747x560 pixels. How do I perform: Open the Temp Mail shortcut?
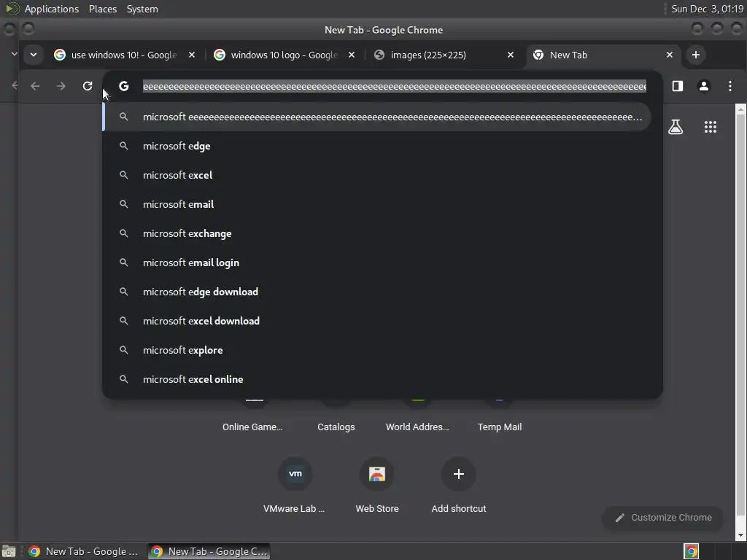499,427
